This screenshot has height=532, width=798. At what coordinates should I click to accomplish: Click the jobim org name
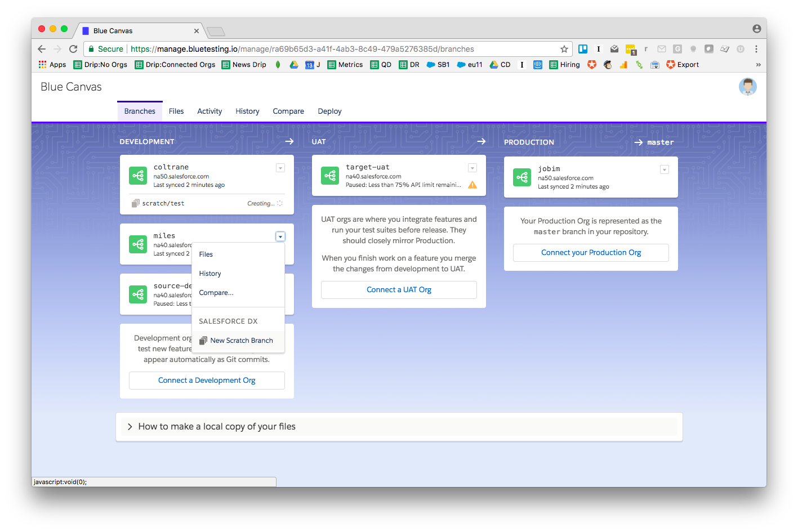[x=549, y=169]
